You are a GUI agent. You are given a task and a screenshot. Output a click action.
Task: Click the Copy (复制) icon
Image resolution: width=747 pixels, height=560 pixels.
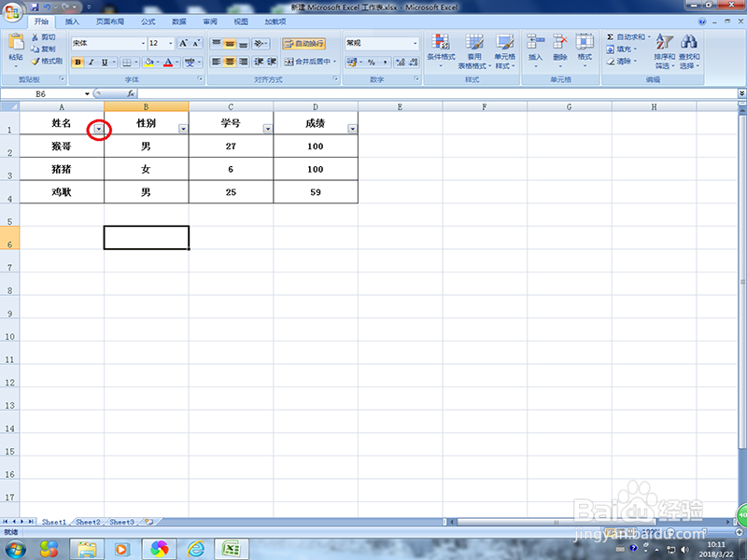click(x=35, y=49)
